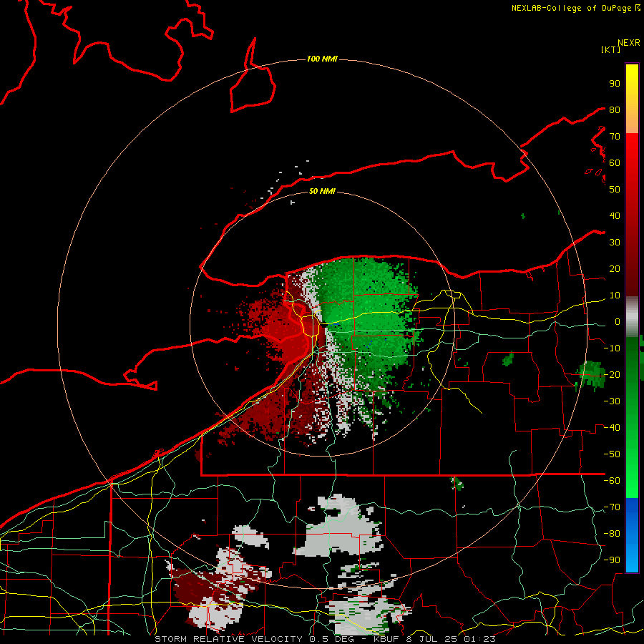The image size is (644, 644).
Task: Click the NEXR label above the color bar
Action: [629, 43]
